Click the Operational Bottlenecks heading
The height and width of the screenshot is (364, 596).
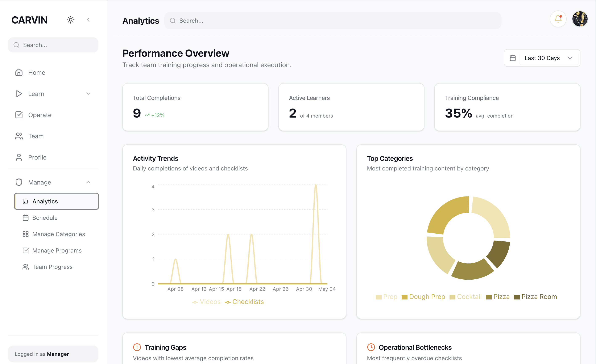pos(415,347)
